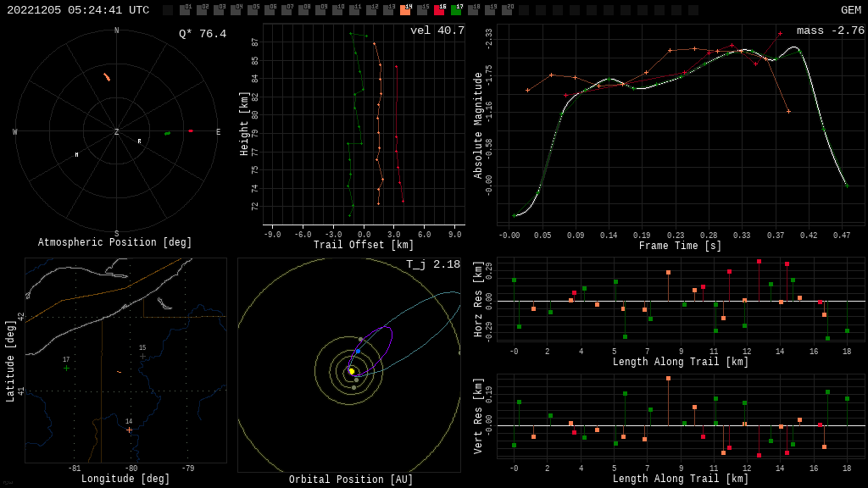Select station 06 box in top bar

(270, 9)
